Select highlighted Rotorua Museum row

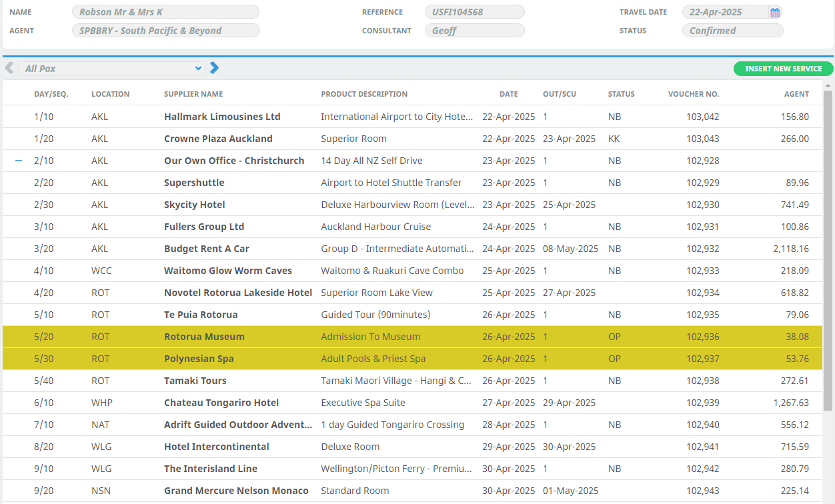click(412, 337)
